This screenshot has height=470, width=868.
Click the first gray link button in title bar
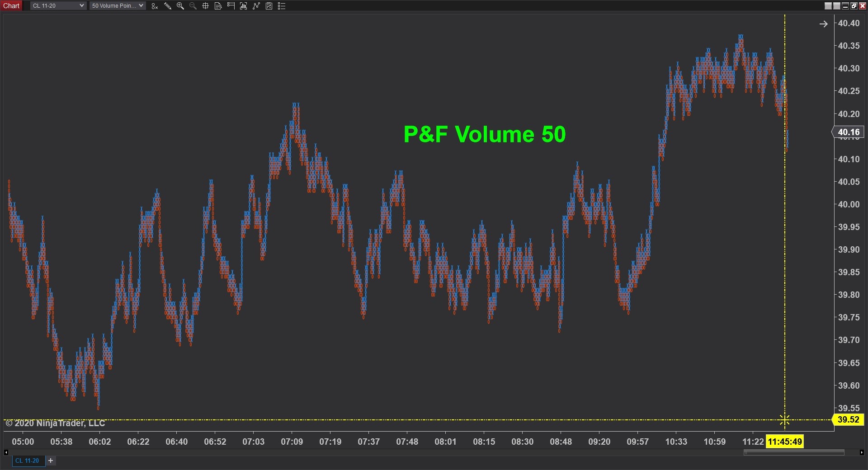(x=828, y=6)
